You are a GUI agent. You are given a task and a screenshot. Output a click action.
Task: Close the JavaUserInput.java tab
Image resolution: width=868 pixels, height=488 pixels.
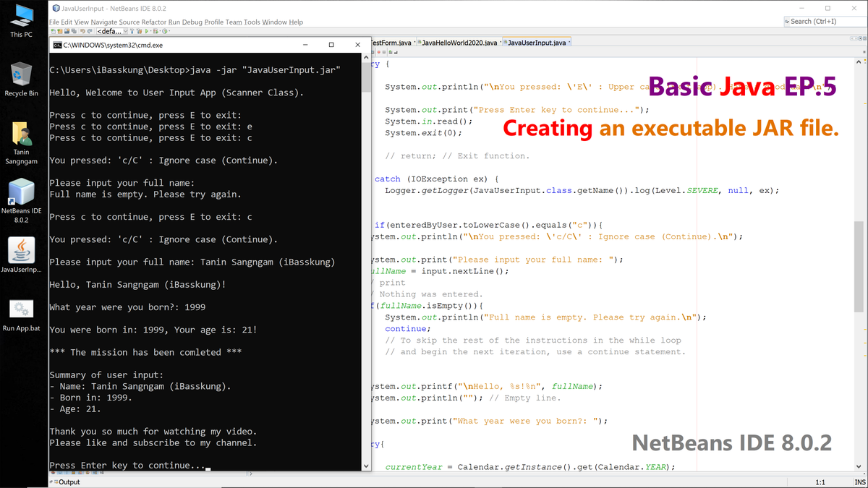tap(570, 42)
